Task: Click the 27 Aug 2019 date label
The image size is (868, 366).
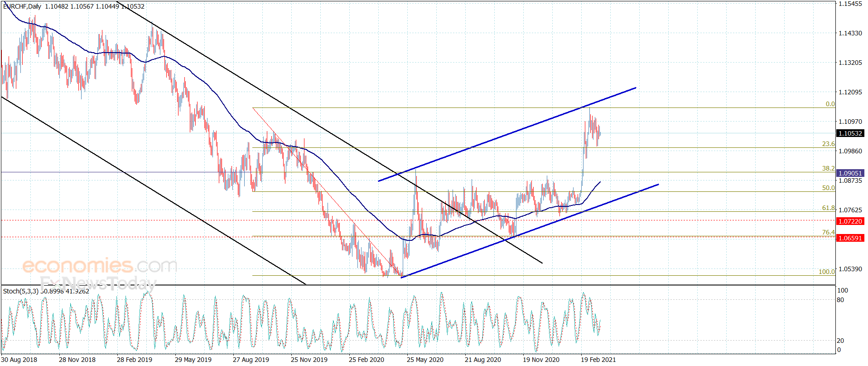Action: click(251, 360)
